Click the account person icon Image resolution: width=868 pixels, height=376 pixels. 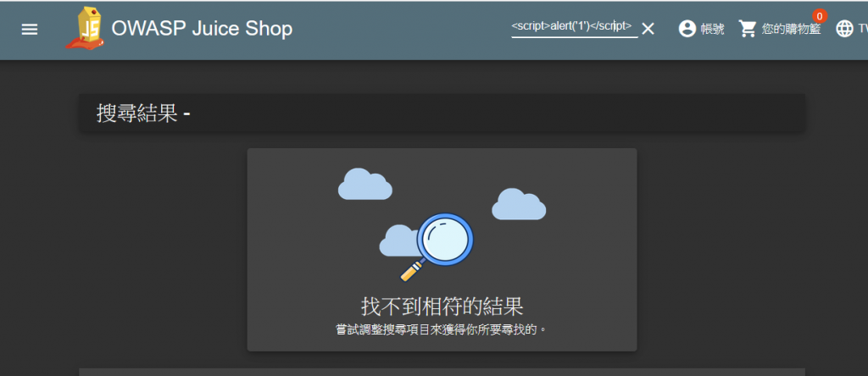(687, 29)
